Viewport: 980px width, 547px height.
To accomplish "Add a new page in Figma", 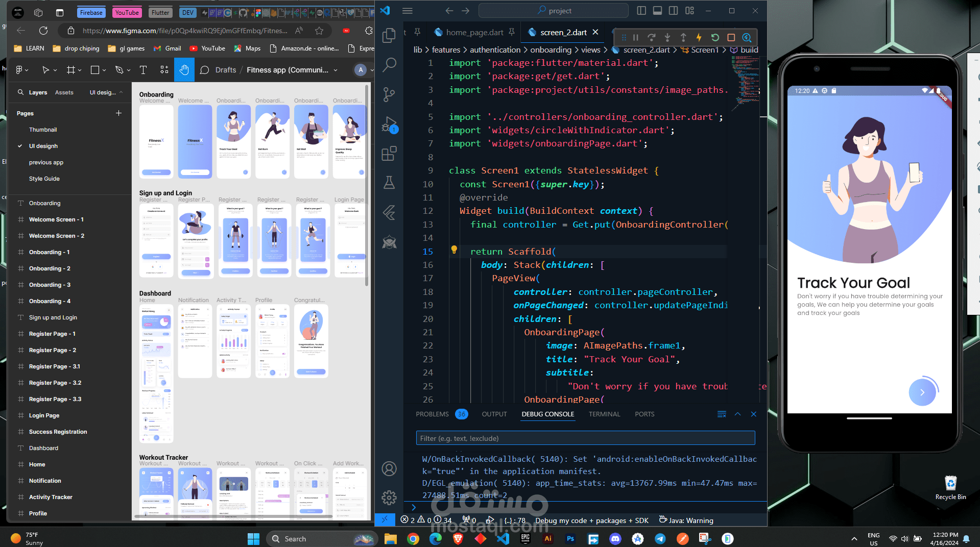I will point(119,113).
